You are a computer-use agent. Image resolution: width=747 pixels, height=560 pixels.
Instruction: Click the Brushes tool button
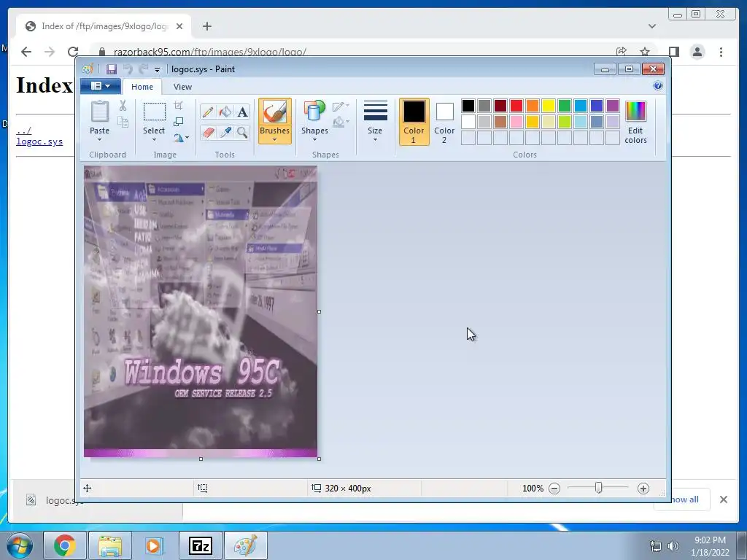click(x=275, y=121)
